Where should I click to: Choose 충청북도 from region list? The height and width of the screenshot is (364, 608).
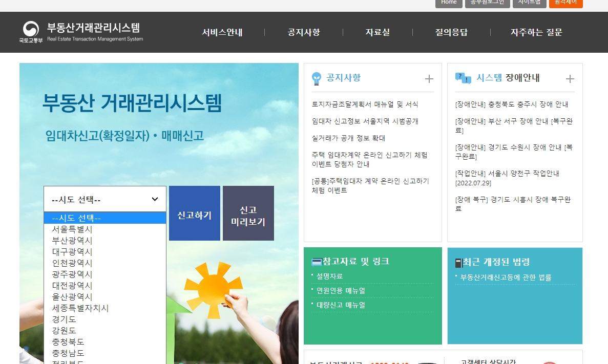(104, 341)
